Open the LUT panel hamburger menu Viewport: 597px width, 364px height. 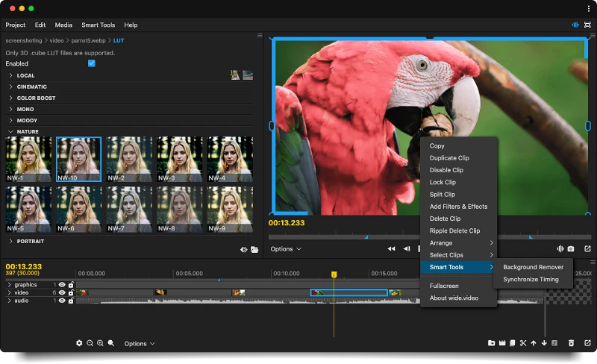coord(260,35)
